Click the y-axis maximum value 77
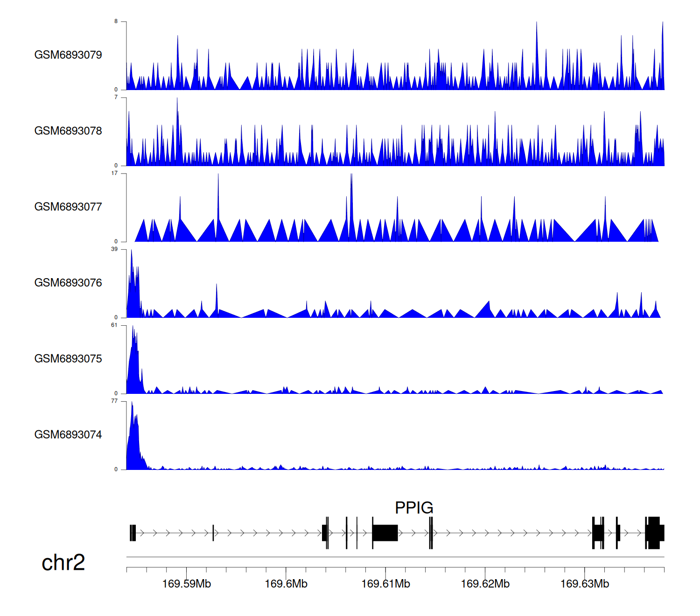The width and height of the screenshot is (700, 616). (114, 401)
